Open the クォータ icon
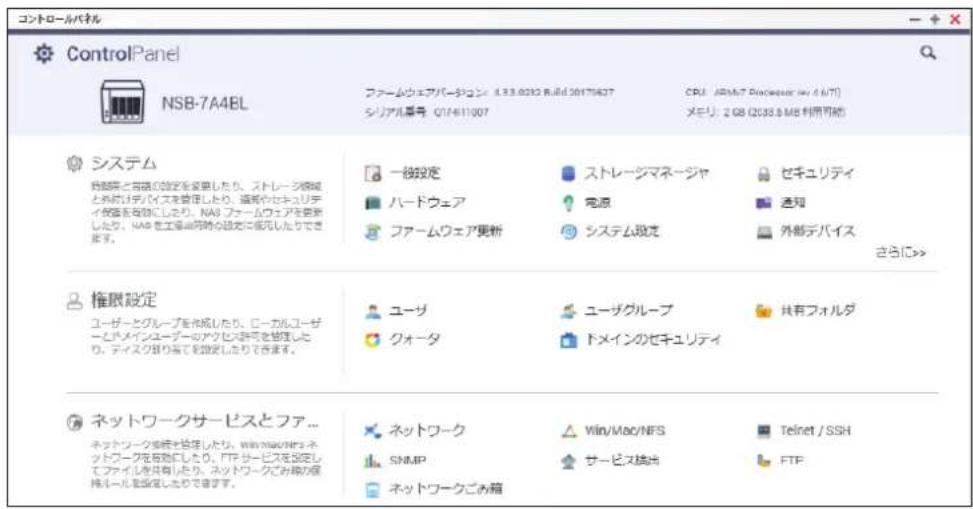973x509 pixels. (x=372, y=340)
